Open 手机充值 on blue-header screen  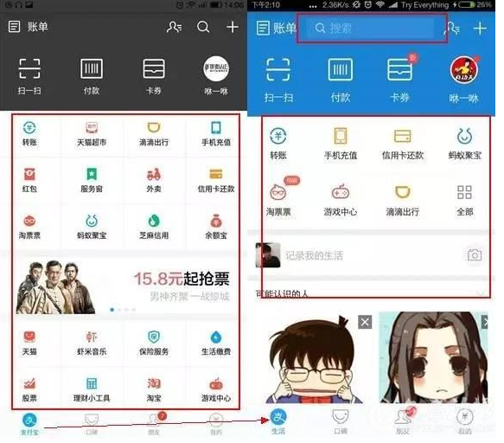[341, 144]
